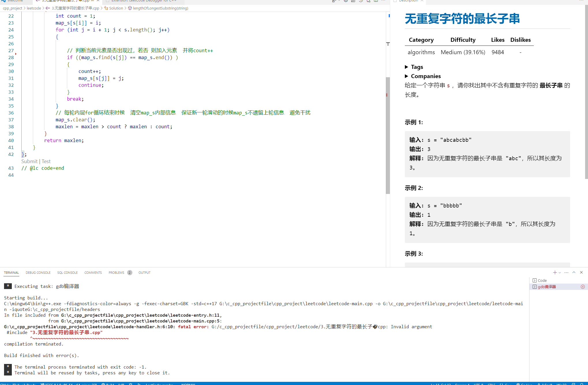Click the 示例 2 example code block

[487, 220]
